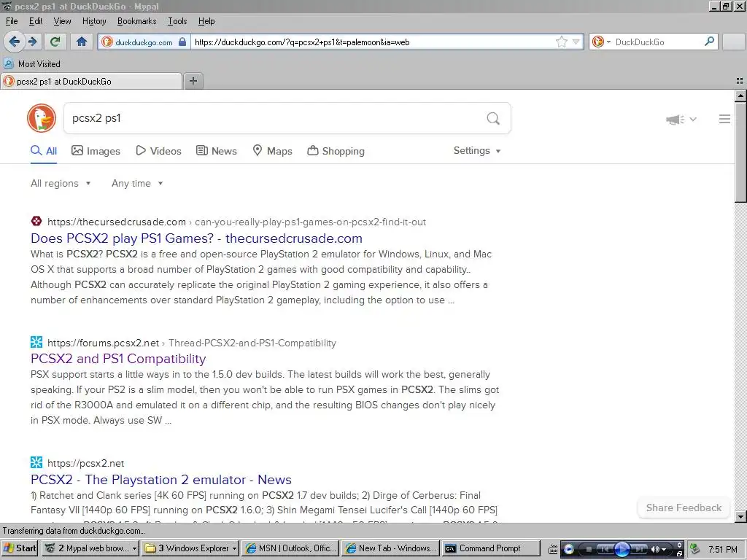Open a new tab with the plus button
Viewport: 747px width, 560px height.
[x=193, y=81]
